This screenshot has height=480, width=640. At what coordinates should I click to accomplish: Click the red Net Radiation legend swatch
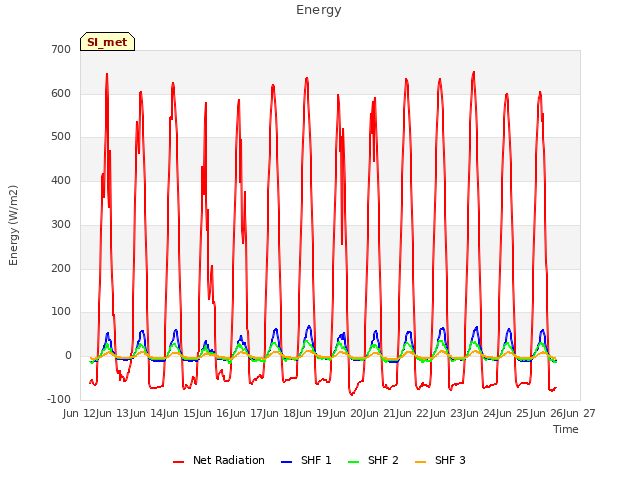click(x=178, y=462)
